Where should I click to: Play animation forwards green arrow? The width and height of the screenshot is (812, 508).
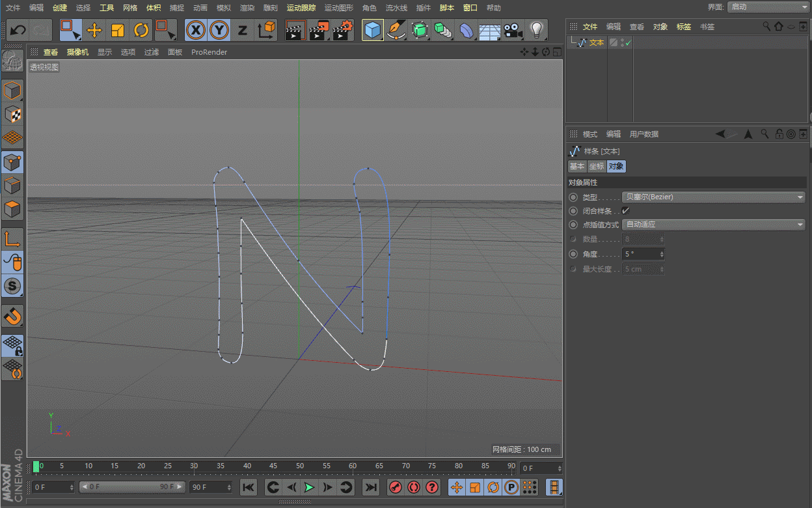(x=309, y=487)
